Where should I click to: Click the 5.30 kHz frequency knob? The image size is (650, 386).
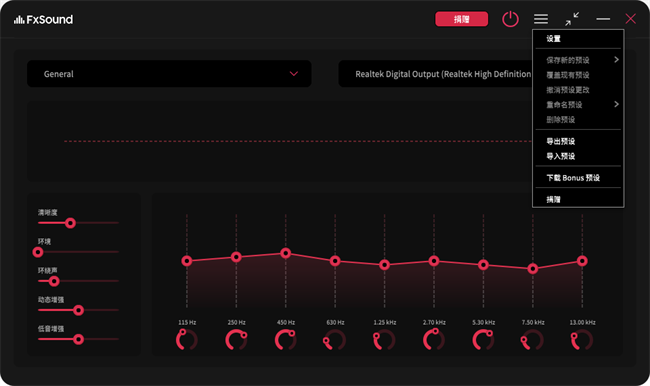[483, 340]
